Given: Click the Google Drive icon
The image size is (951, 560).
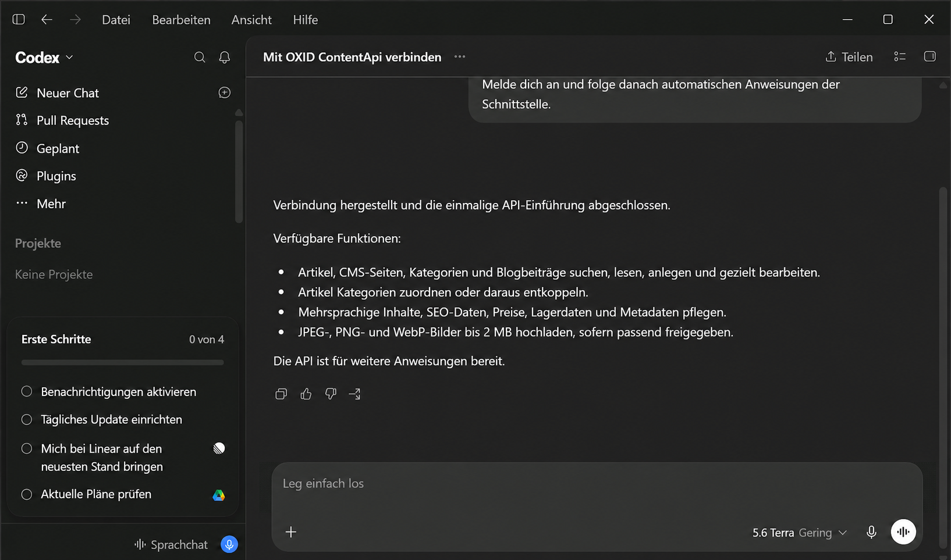Looking at the screenshot, I should 219,495.
